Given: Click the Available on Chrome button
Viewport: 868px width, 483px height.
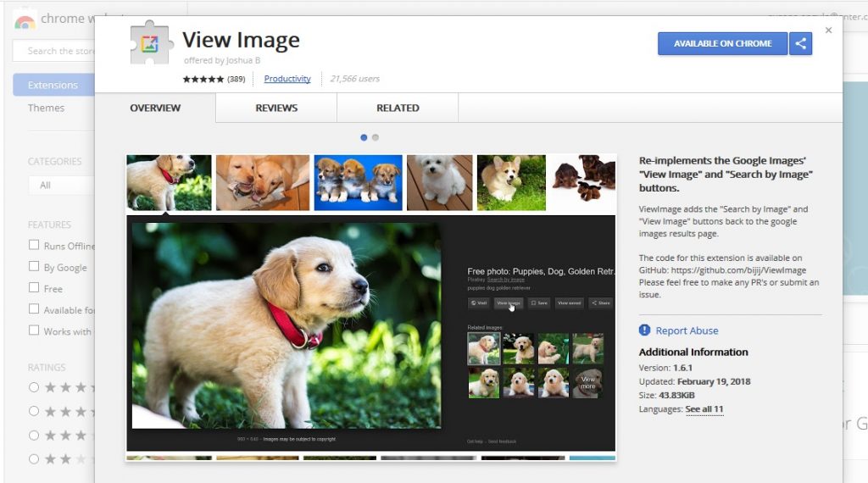Looking at the screenshot, I should 722,43.
